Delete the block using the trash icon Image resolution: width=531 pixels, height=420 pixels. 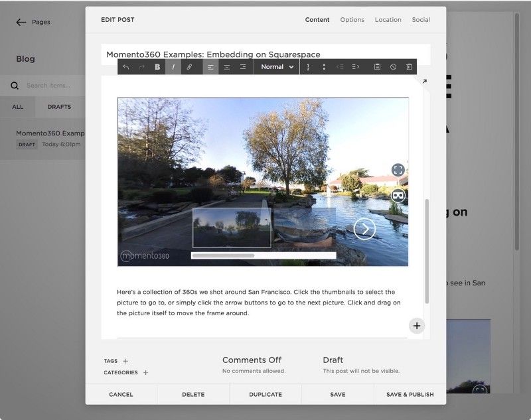pos(409,67)
